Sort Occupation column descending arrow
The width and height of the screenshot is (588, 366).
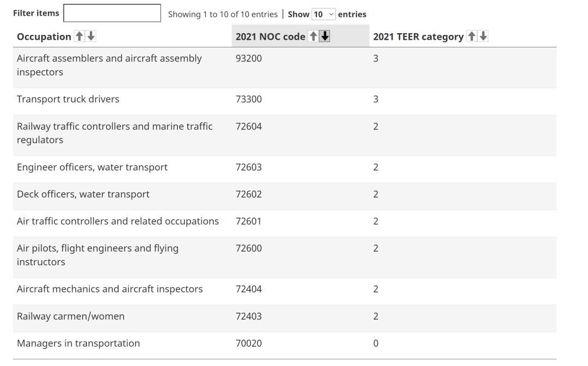pos(91,36)
